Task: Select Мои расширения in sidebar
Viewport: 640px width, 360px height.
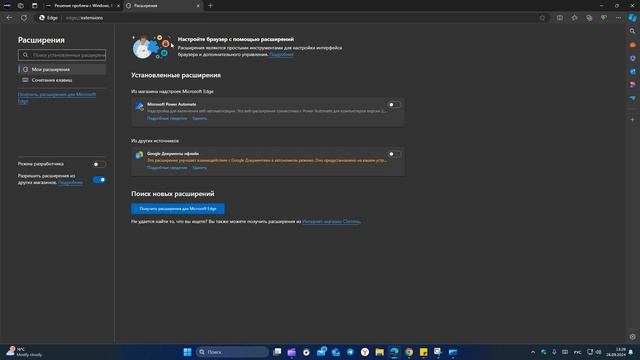Action: (62, 69)
